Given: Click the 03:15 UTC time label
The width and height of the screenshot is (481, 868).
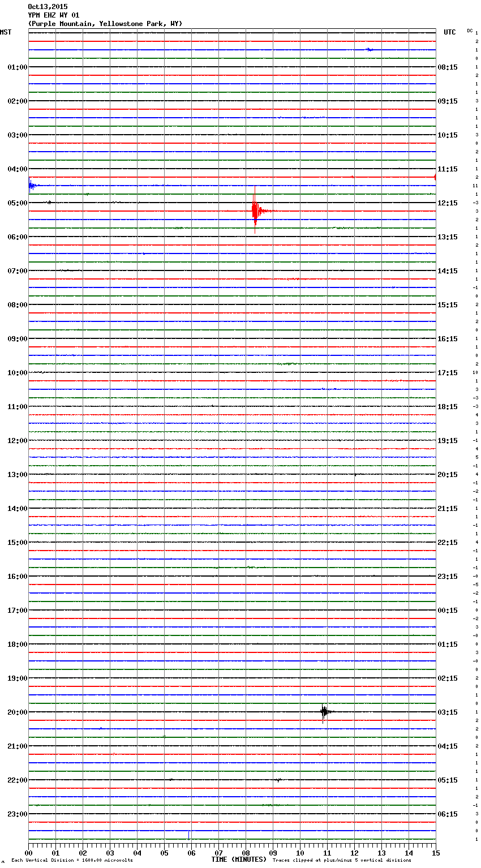Looking at the screenshot, I should 448,712.
